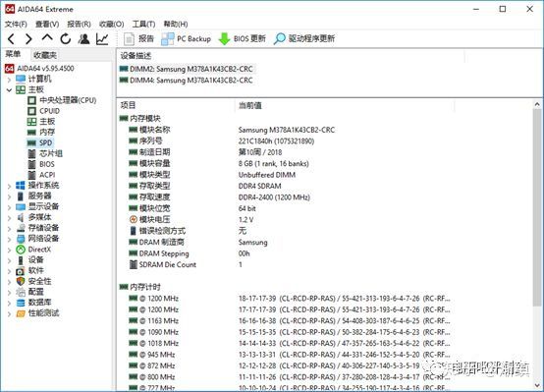544x392 pixels.
Task: Click the 软件 icon in tree
Action: pos(21,271)
